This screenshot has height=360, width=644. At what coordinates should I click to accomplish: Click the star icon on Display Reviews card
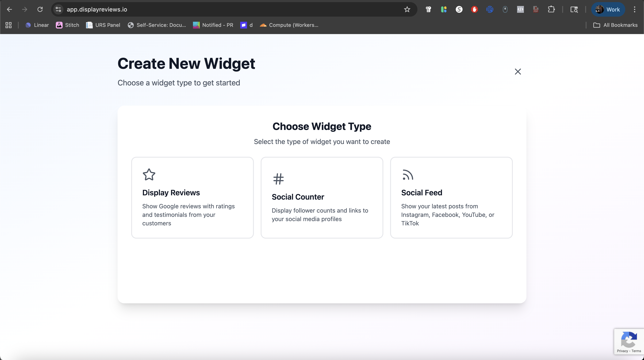click(149, 174)
